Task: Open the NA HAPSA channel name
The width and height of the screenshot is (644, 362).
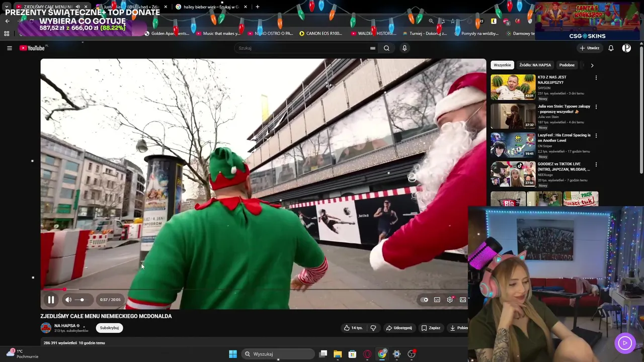Action: point(65,326)
